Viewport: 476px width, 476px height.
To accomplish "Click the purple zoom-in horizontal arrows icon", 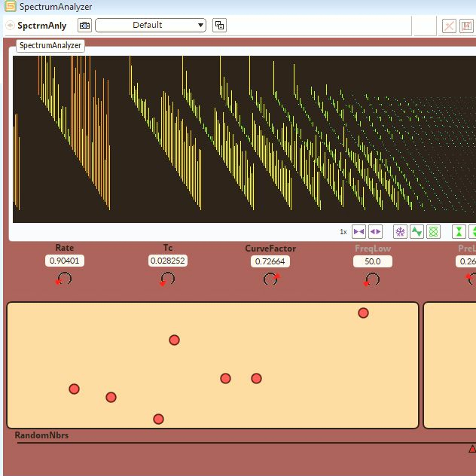I will 358,232.
